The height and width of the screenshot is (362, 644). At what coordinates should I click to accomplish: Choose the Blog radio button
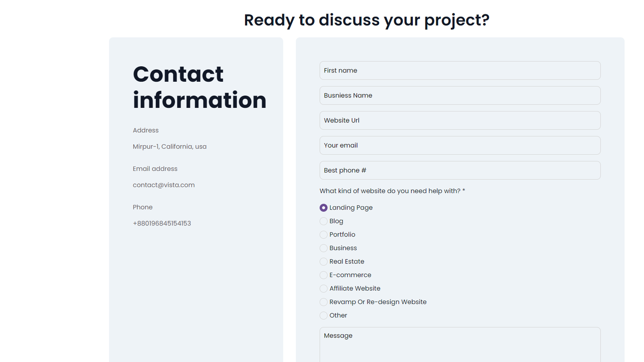tap(324, 221)
